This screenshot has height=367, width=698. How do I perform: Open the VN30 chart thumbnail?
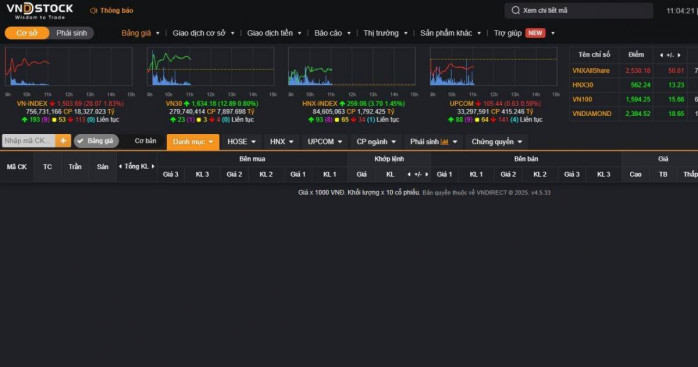[210, 67]
